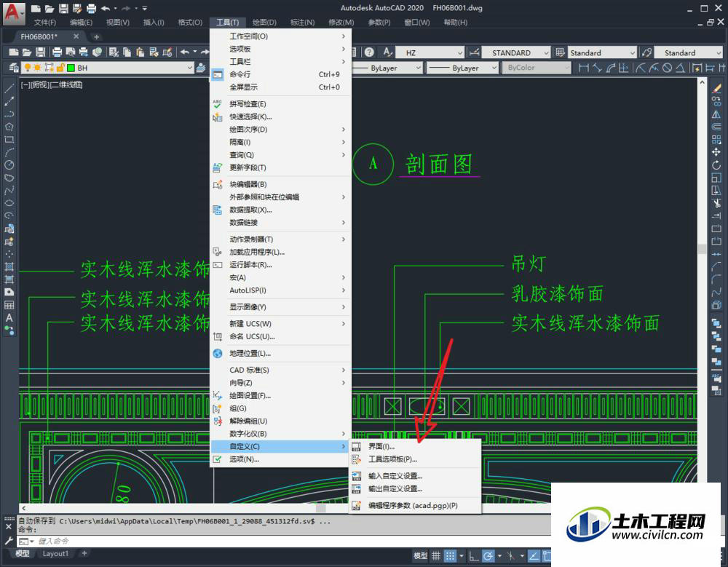This screenshot has height=567, width=728.
Task: Click the Linear dimension tool icon
Action: 584,68
